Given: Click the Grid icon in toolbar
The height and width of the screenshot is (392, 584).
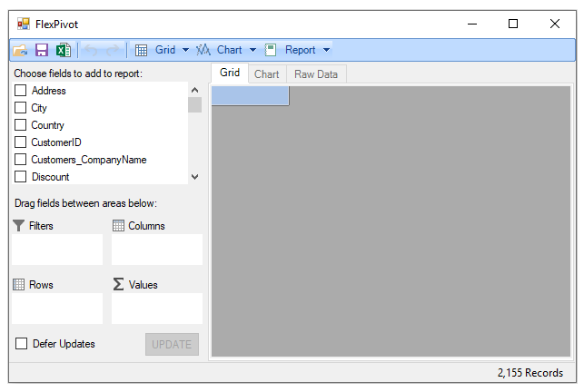Looking at the screenshot, I should tap(142, 51).
